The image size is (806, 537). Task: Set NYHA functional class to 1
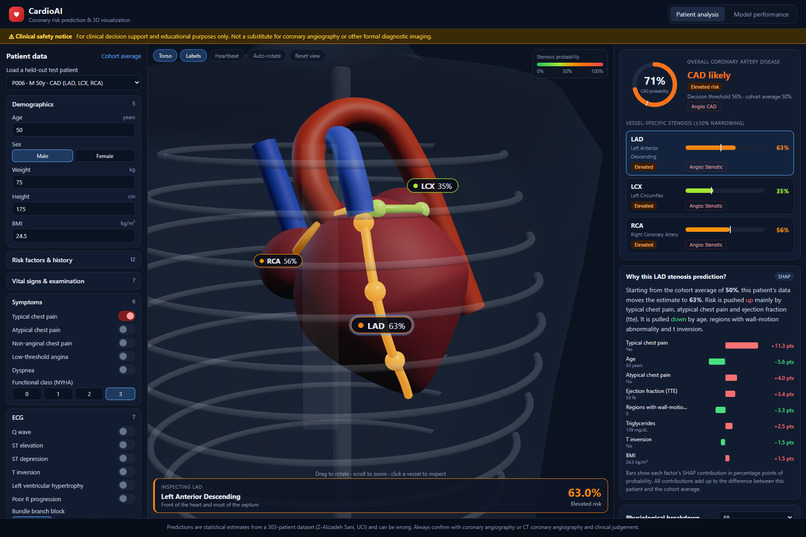[x=58, y=394]
